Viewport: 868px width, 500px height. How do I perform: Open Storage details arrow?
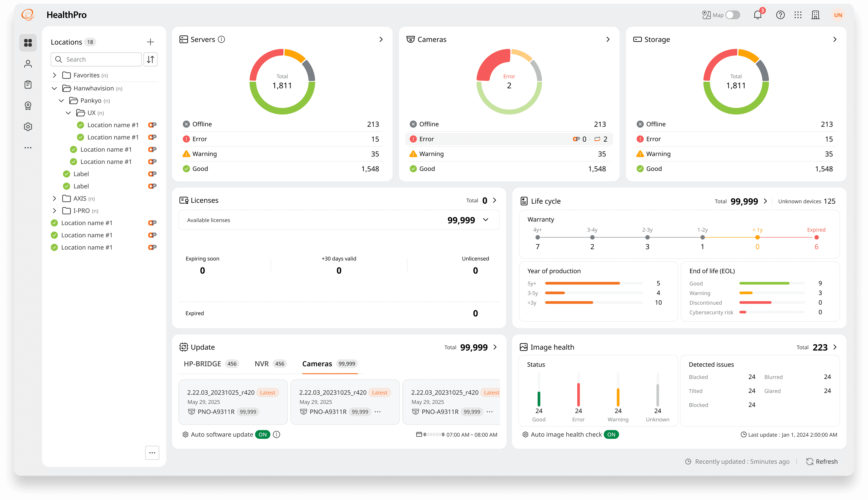[x=835, y=39]
